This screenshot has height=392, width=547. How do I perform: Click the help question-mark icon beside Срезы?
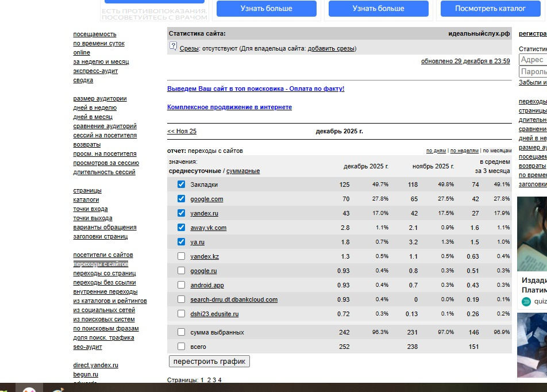[173, 46]
